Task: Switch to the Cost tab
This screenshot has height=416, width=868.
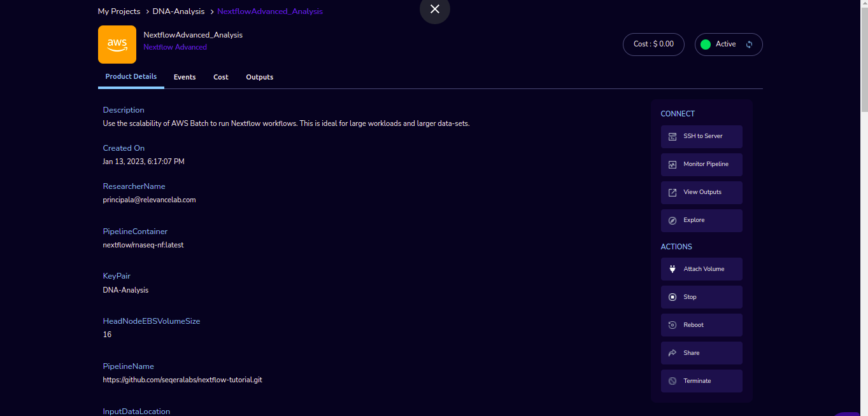Action: coord(221,77)
